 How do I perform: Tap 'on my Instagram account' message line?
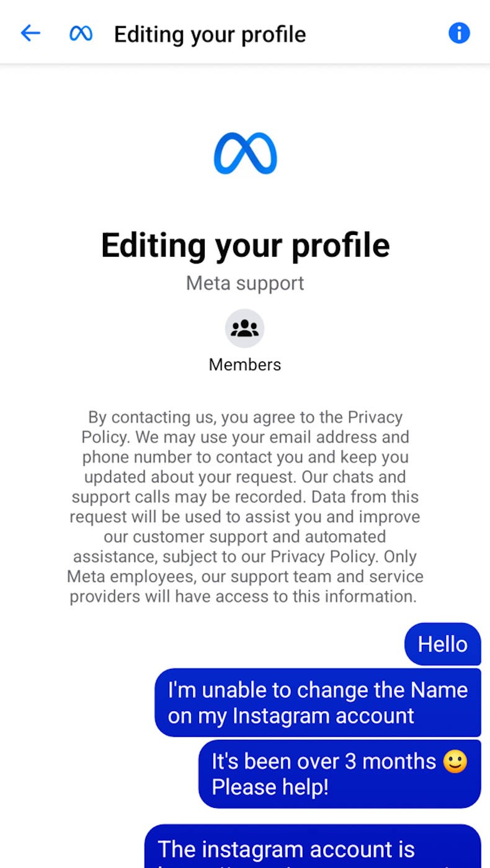pos(291,716)
